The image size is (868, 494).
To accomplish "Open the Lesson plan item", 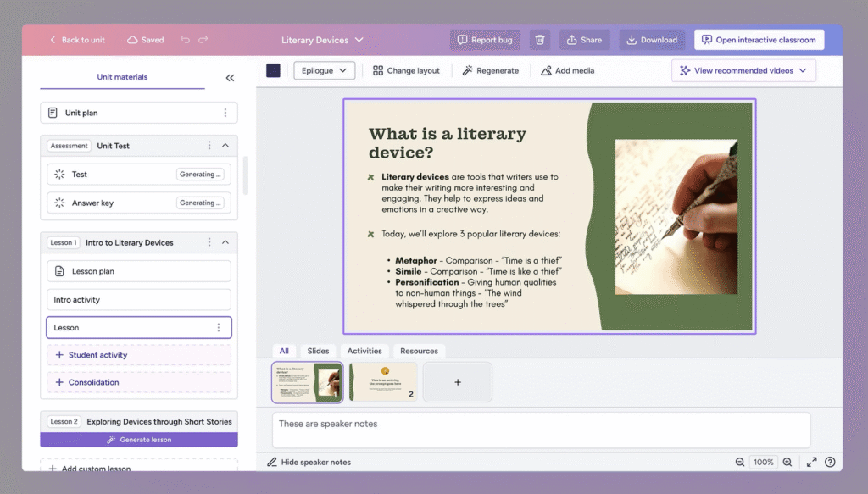I will click(139, 271).
